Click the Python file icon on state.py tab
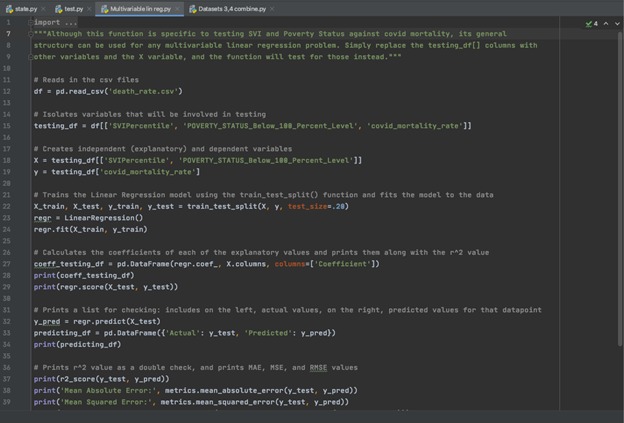Screen dimensions: 624x423 [x=9, y=9]
